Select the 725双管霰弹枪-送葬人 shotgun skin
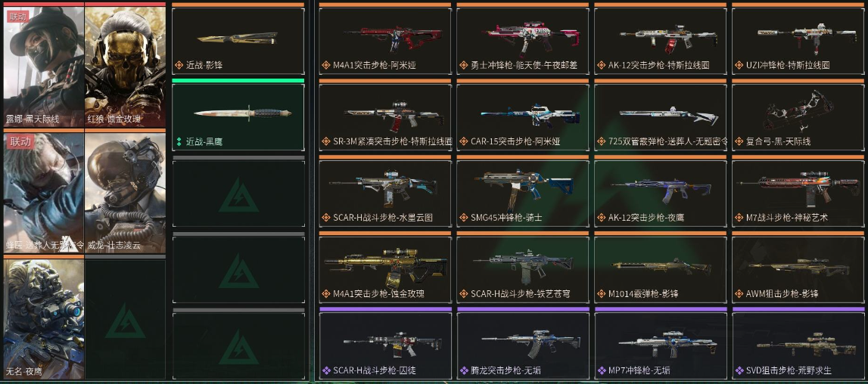 click(661, 116)
